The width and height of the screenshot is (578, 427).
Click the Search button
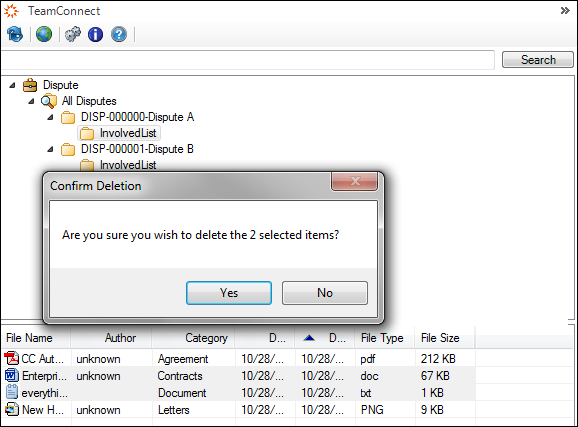538,60
